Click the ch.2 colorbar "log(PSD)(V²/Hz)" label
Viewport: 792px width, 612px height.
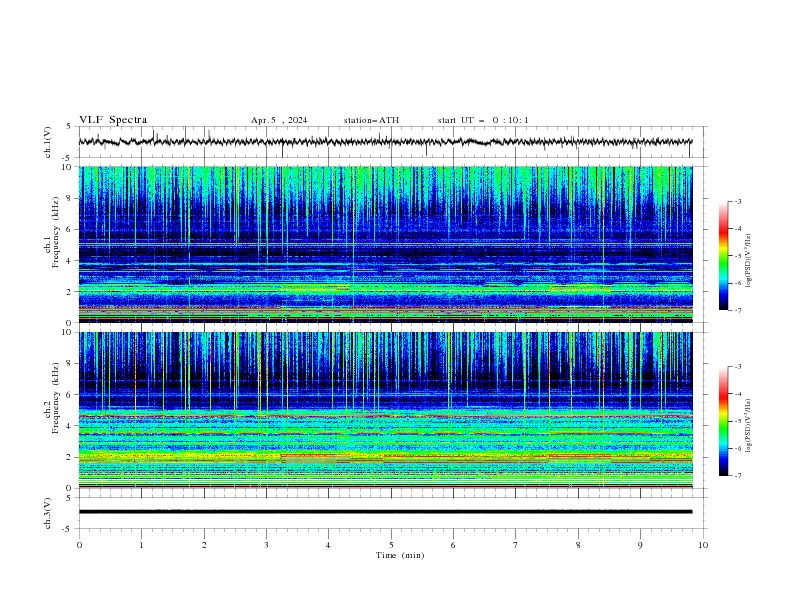749,426
